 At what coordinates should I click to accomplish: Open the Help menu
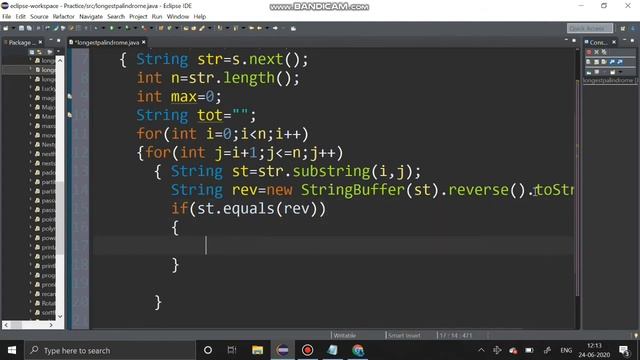click(200, 16)
